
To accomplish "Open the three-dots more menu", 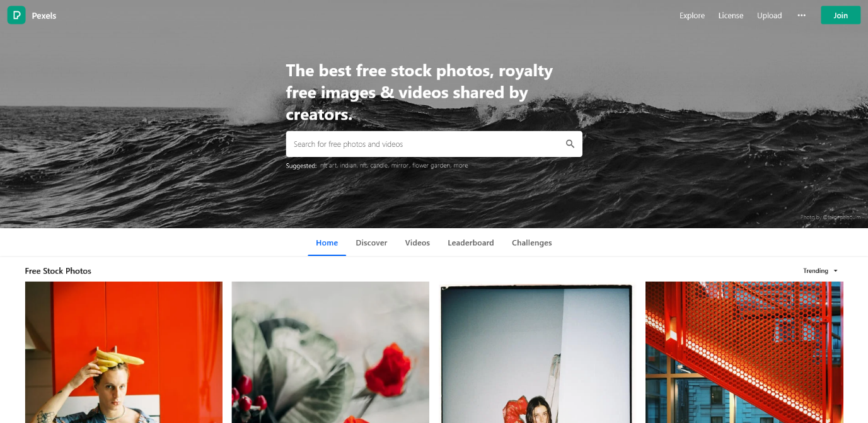I will pyautogui.click(x=801, y=15).
